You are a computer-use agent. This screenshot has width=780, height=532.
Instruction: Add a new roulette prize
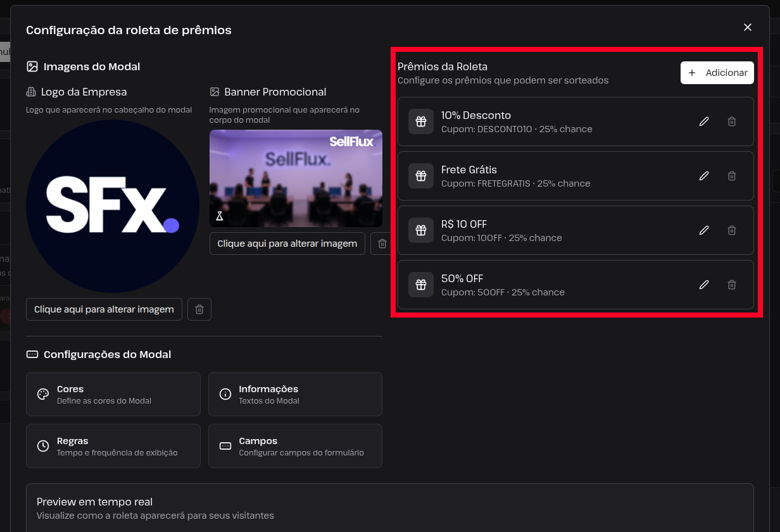[717, 73]
